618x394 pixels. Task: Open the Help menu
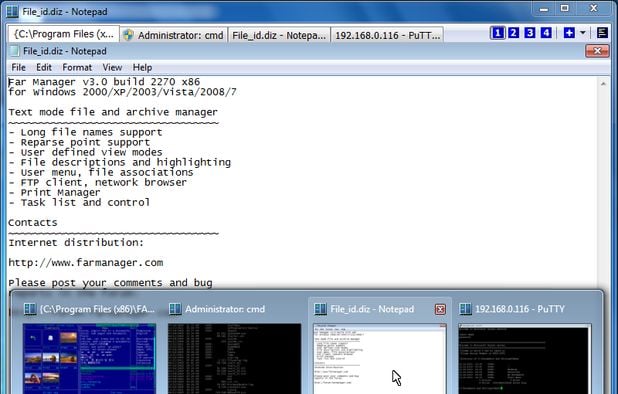point(142,67)
